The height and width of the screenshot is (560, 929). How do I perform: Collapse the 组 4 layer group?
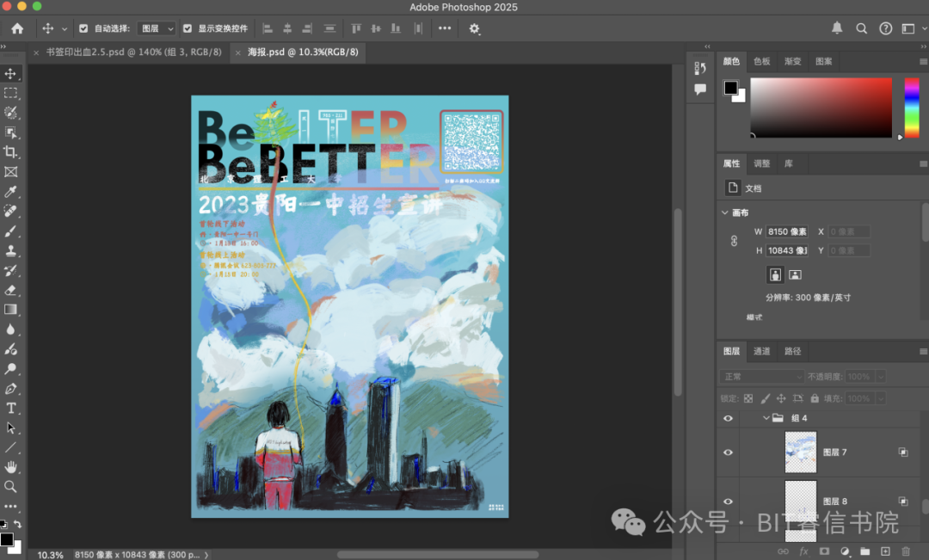click(766, 418)
